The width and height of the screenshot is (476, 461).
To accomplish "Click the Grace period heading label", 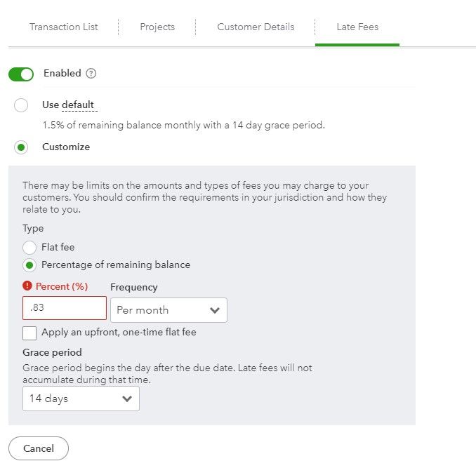I will coord(52,352).
